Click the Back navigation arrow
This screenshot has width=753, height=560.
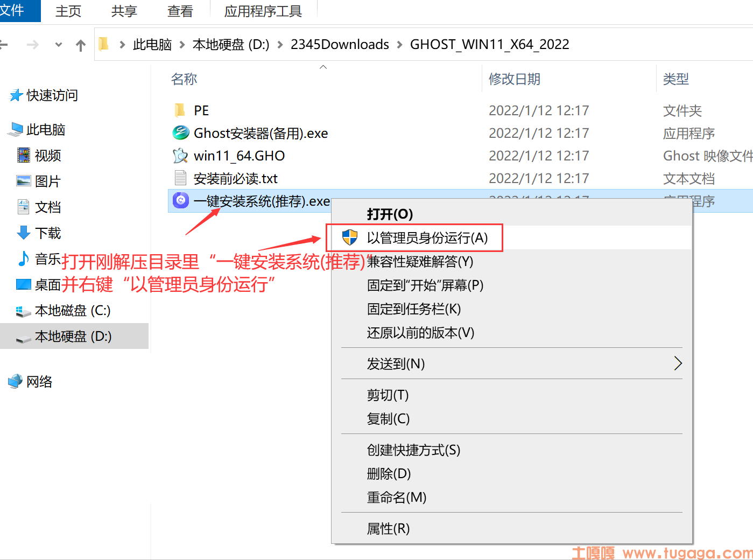[x=3, y=45]
